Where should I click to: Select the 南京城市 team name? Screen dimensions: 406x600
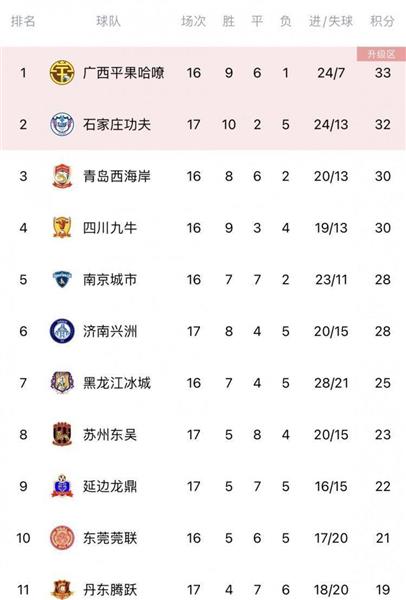click(x=110, y=279)
